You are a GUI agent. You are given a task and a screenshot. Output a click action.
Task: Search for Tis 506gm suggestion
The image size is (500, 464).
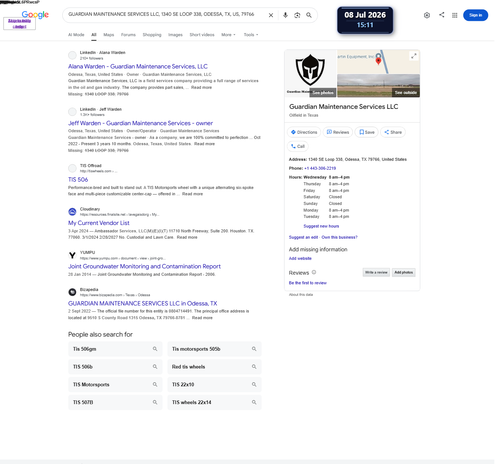115,349
